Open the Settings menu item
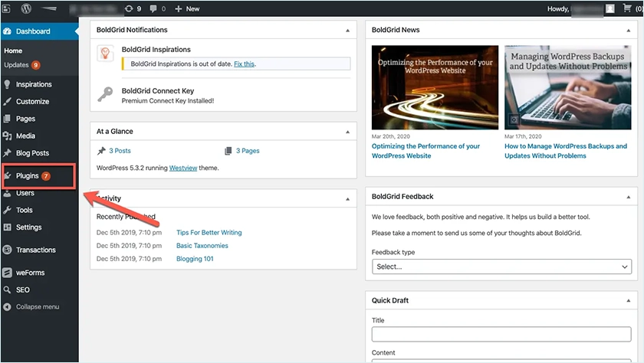 click(x=28, y=227)
